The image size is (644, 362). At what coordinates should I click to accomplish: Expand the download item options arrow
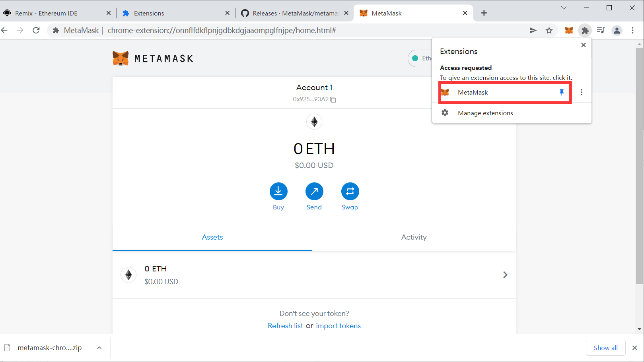coord(99,348)
